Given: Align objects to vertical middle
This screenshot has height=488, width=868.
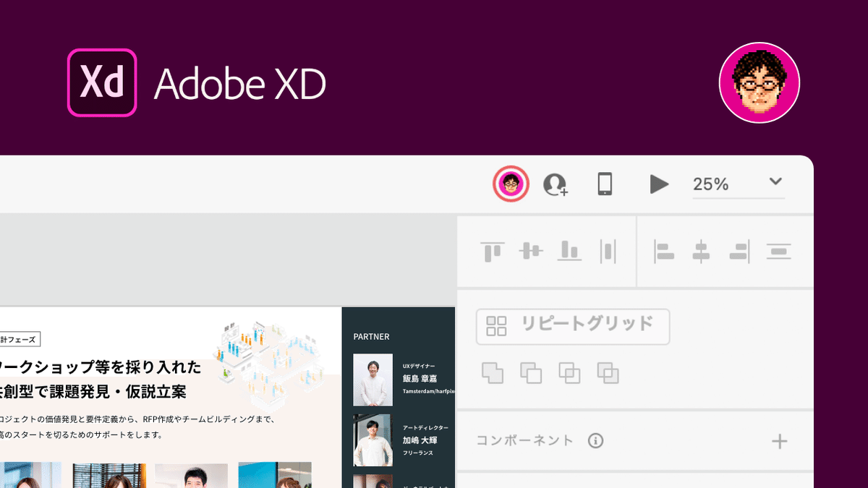Looking at the screenshot, I should pos(531,252).
